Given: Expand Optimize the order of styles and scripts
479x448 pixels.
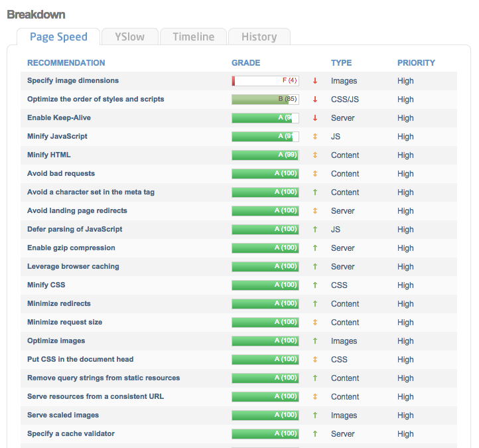Looking at the screenshot, I should 96,100.
